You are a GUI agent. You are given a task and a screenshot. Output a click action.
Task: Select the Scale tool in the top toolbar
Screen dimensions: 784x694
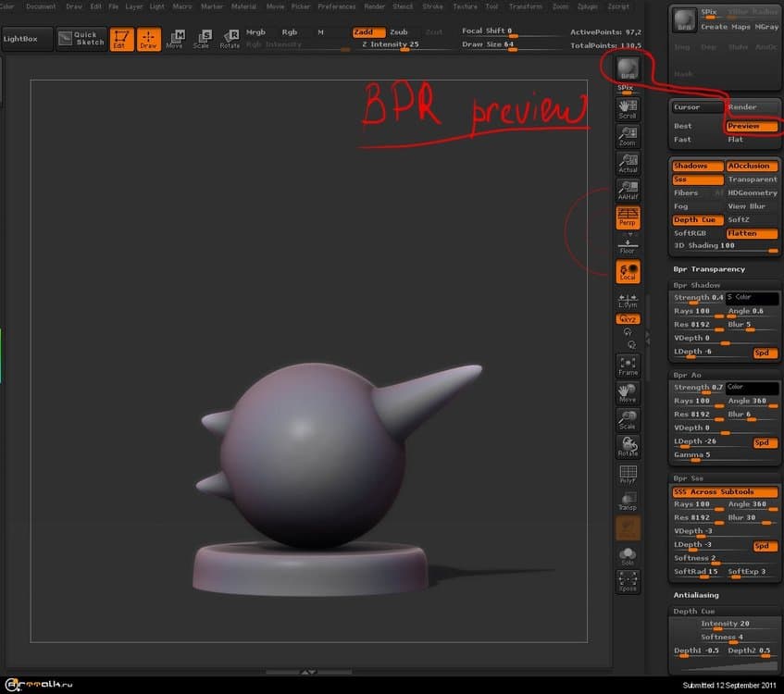[202, 39]
